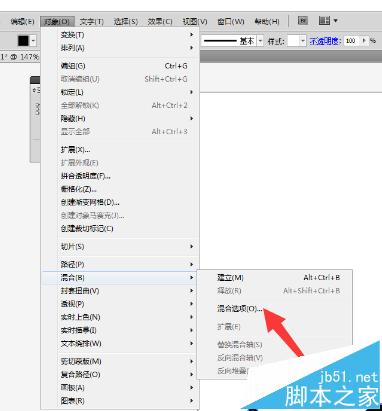Image resolution: width=382 pixels, height=411 pixels.
Task: Open the 选择(S) menu
Action: coord(126,22)
